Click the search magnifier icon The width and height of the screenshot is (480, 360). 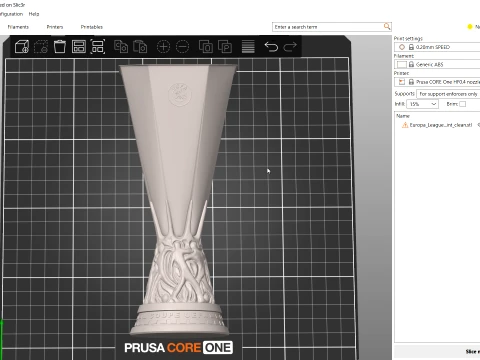coord(387,26)
